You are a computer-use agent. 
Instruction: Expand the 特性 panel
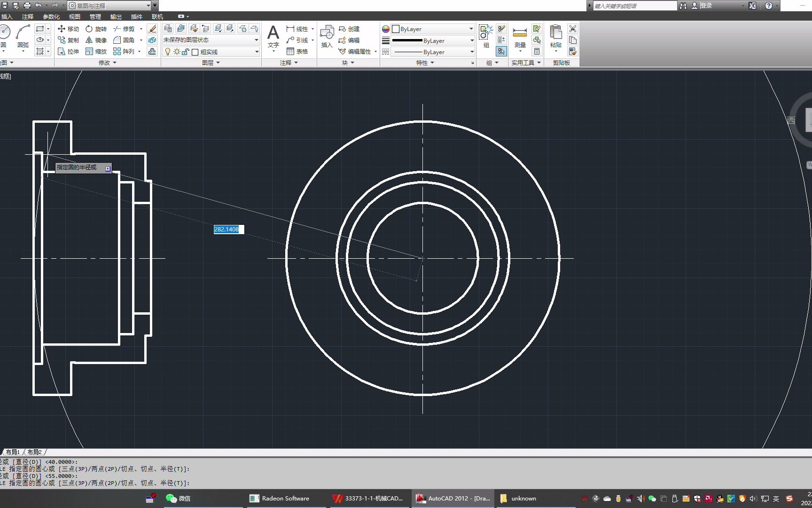tap(425, 63)
